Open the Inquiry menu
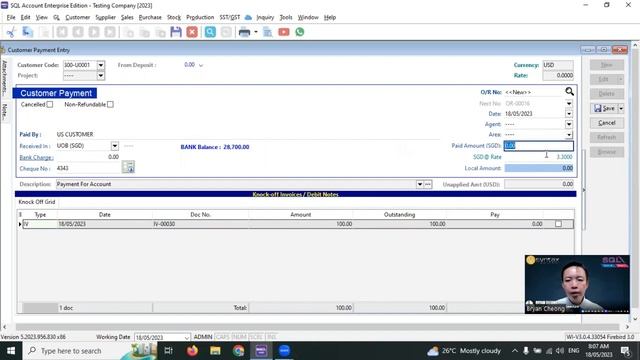The height and width of the screenshot is (360, 640). point(265,18)
